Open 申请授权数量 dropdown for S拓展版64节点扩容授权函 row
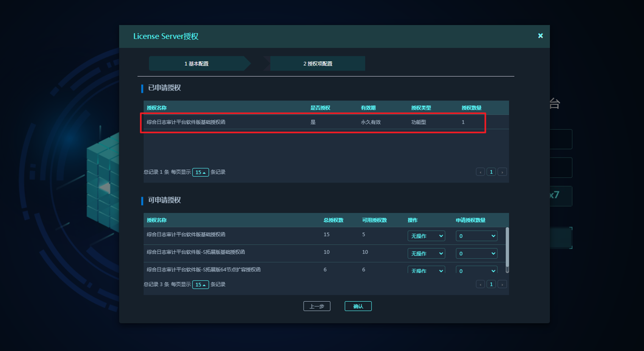Viewport: 644px width, 351px height. coord(476,270)
